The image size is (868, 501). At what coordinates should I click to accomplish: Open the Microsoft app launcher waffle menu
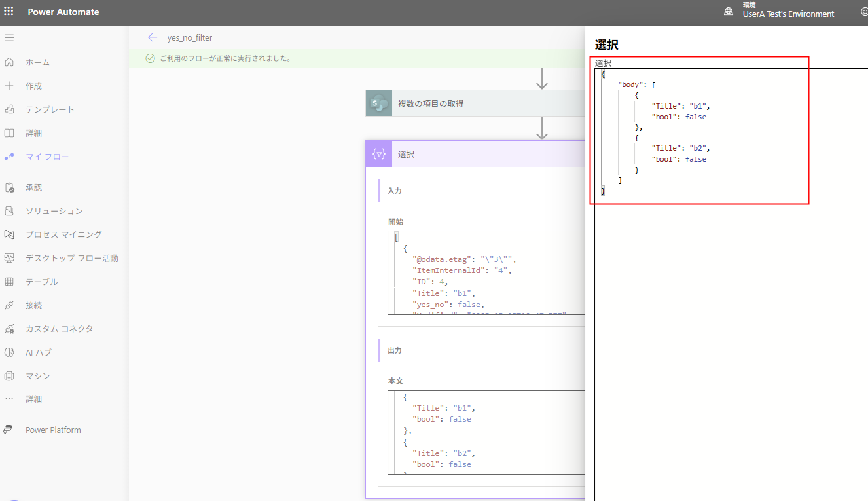[9, 12]
